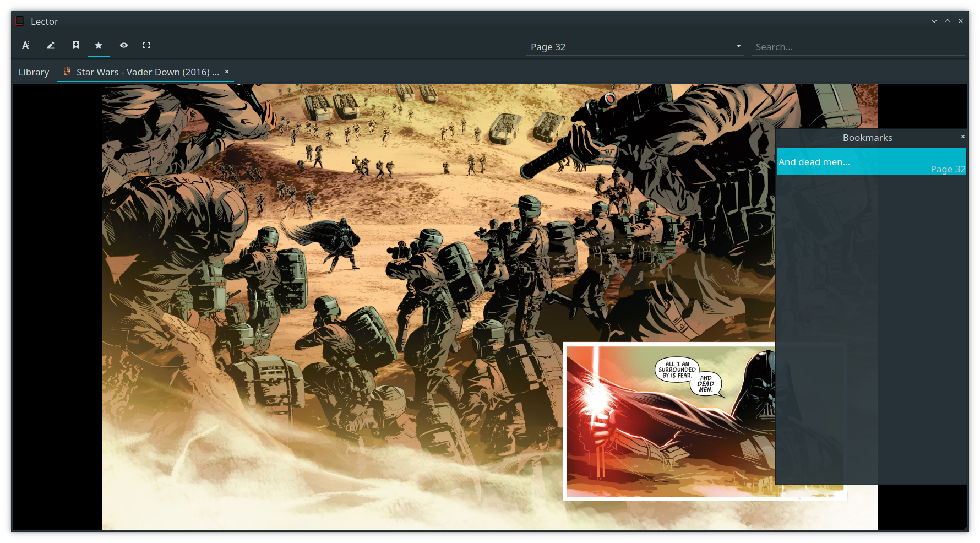Add a bookmark with the bookmark icon
The image size is (980, 543).
(76, 45)
